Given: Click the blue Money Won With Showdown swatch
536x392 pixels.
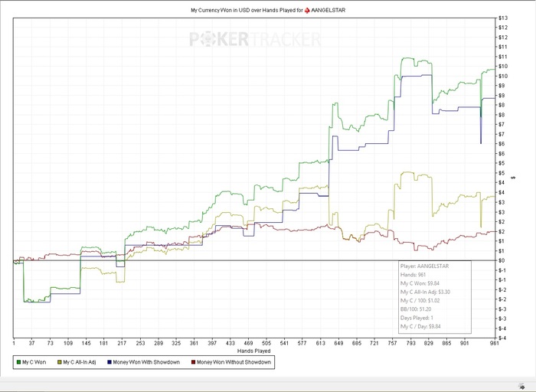Looking at the screenshot, I should point(109,362).
